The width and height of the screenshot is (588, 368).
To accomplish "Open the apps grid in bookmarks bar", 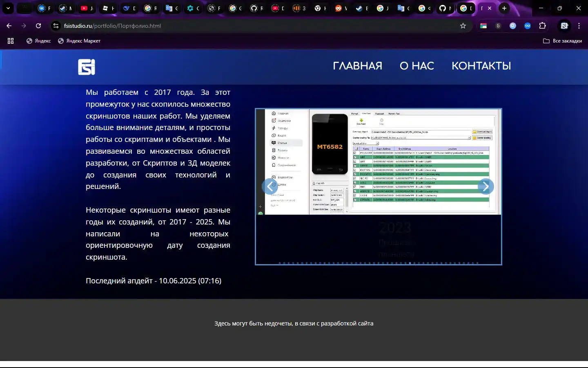I will 11,41.
